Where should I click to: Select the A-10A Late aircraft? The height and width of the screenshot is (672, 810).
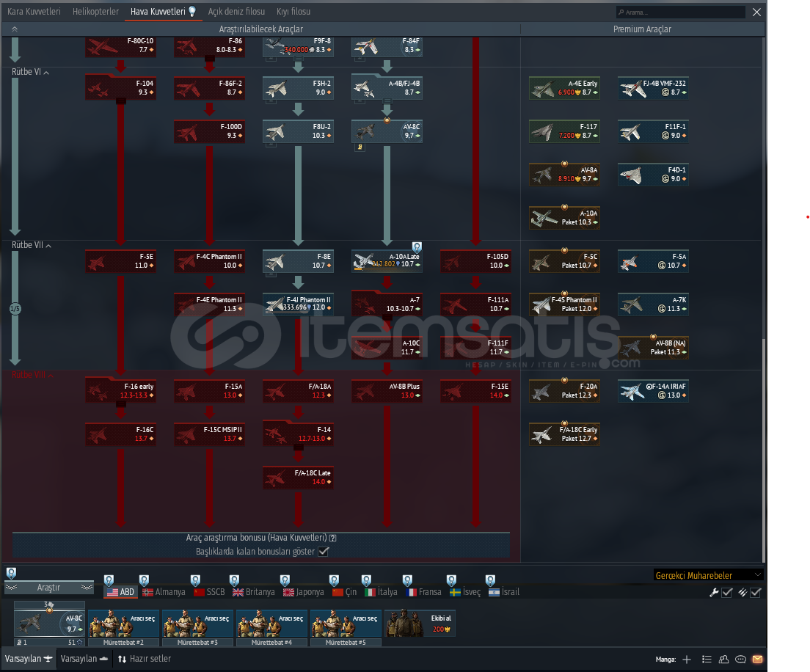pyautogui.click(x=387, y=260)
